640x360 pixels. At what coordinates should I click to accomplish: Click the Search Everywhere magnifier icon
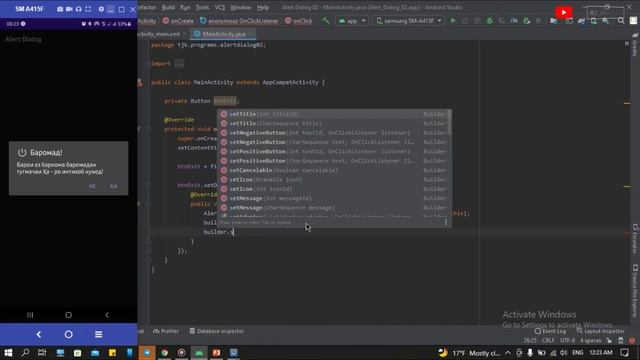coord(621,20)
